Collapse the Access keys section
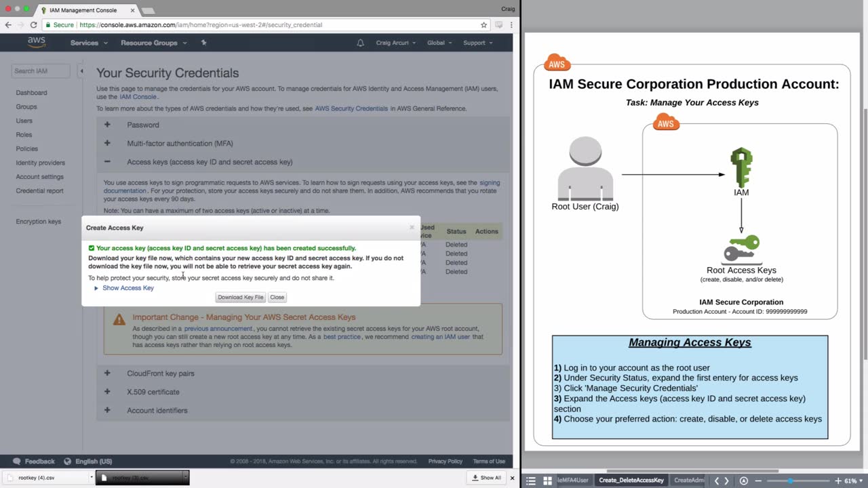The image size is (868, 488). pos(107,162)
